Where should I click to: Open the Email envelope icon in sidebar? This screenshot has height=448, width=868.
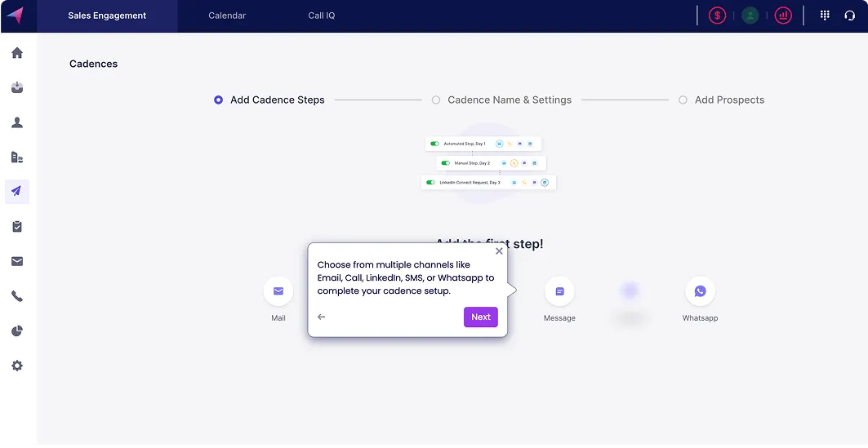tap(17, 261)
